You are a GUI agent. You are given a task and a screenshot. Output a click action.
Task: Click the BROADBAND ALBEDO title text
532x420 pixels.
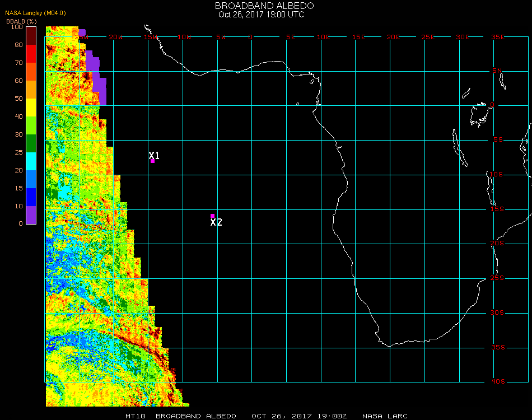[264, 5]
